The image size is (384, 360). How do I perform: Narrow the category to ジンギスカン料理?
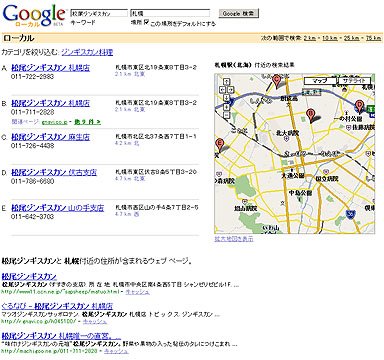[87, 52]
